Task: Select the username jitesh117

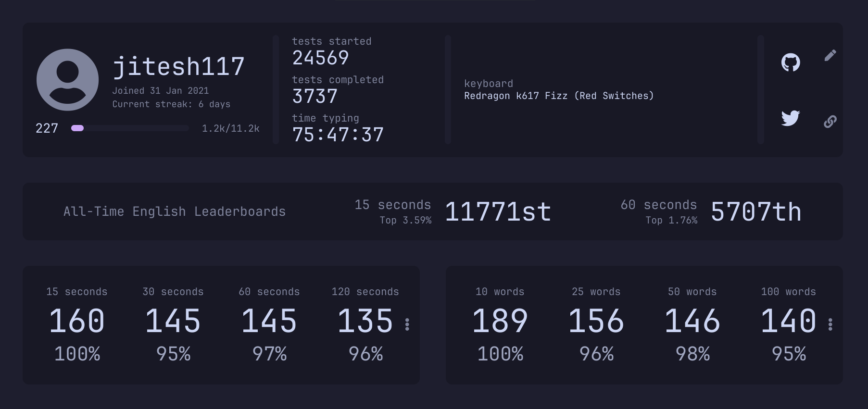Action: [178, 66]
